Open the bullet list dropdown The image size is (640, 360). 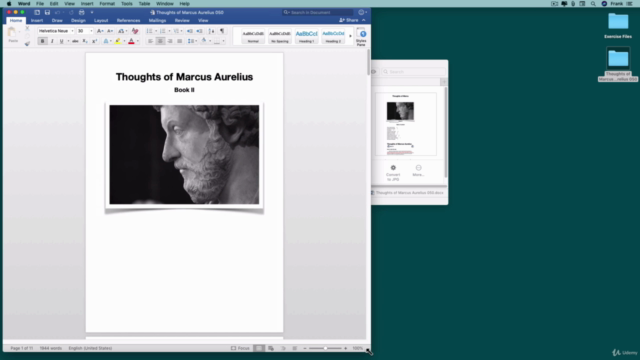tap(156, 31)
